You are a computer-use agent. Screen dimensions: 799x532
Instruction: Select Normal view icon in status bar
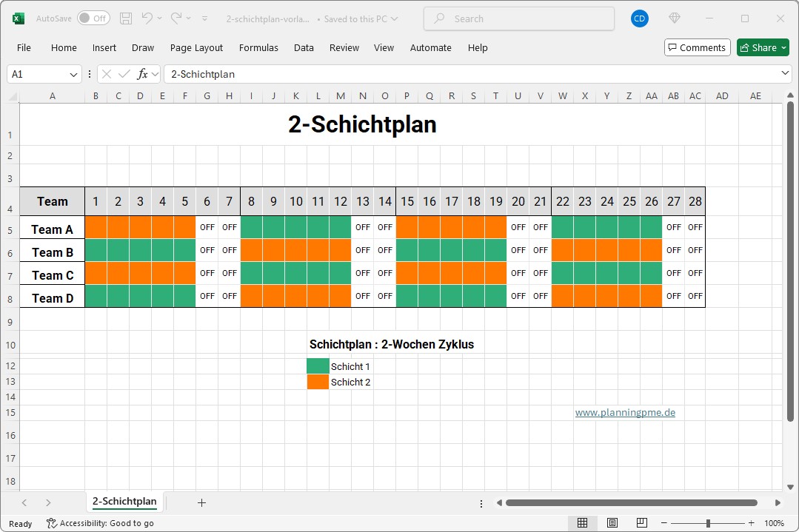[584, 523]
